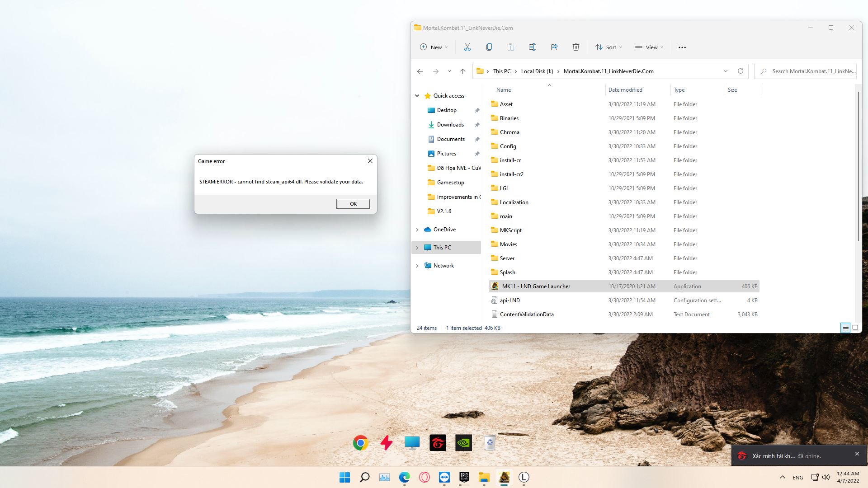Click the Cut scissors icon in toolbar
The height and width of the screenshot is (488, 868).
pos(467,47)
